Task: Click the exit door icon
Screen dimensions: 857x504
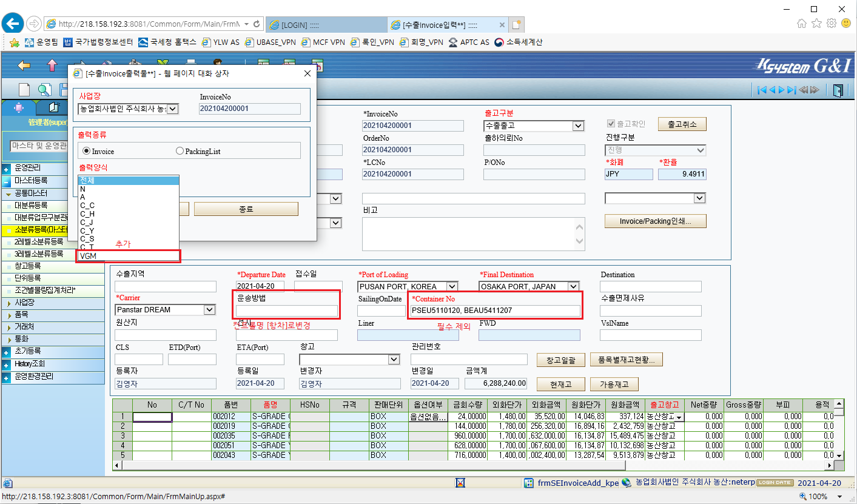Action: click(x=838, y=90)
